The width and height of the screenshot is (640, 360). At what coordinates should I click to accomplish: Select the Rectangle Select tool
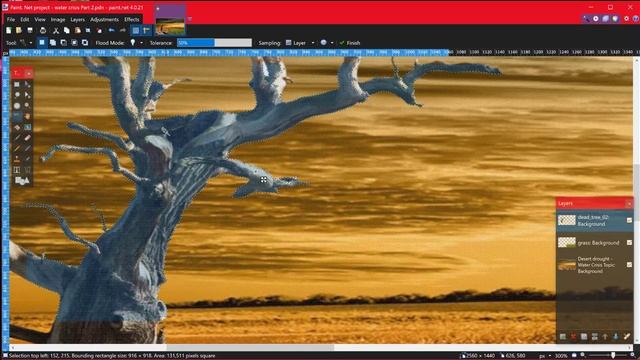tap(17, 84)
